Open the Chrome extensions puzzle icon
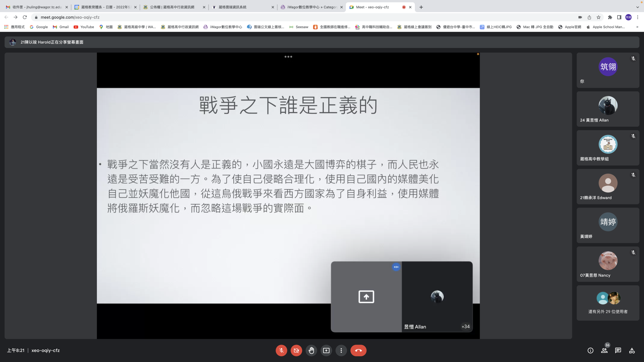 (x=610, y=17)
